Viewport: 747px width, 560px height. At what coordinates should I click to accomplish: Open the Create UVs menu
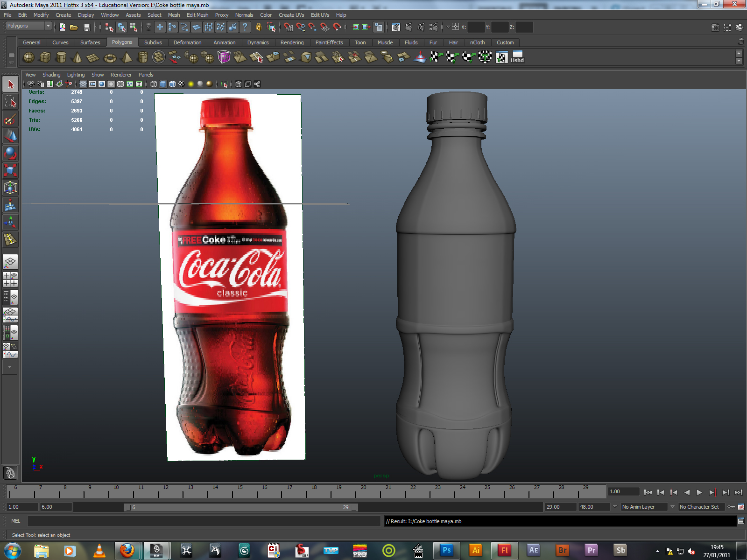291,15
